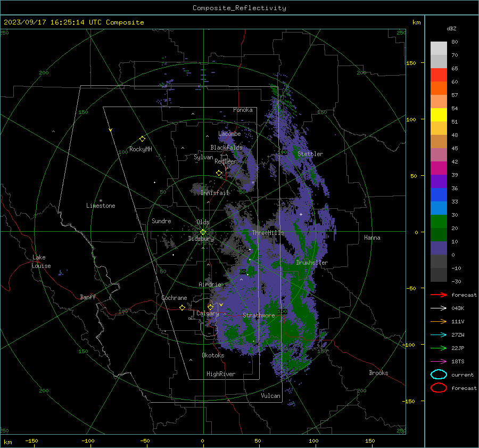Screen dimensions: 479x448
Task: Click the current label in the legend
Action: pos(463,374)
